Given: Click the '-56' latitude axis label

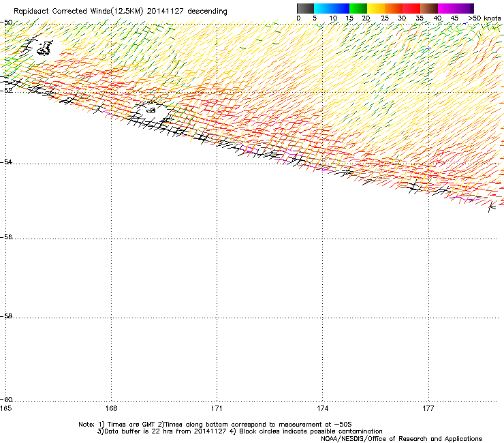Looking at the screenshot, I should (x=6, y=236).
